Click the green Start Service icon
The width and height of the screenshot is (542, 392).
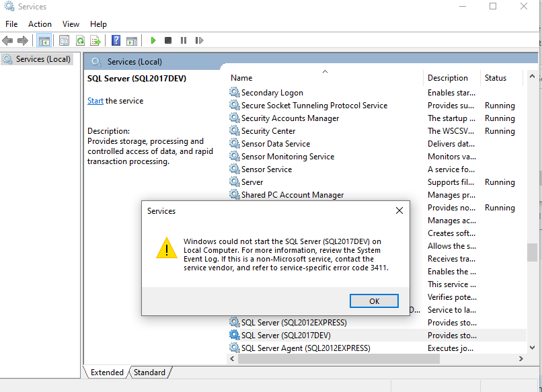tap(153, 40)
